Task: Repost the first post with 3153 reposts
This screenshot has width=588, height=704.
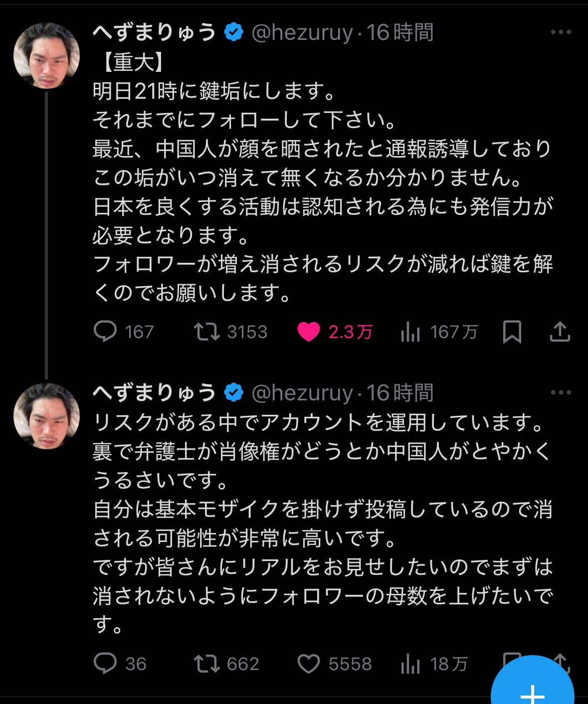Action: click(207, 332)
